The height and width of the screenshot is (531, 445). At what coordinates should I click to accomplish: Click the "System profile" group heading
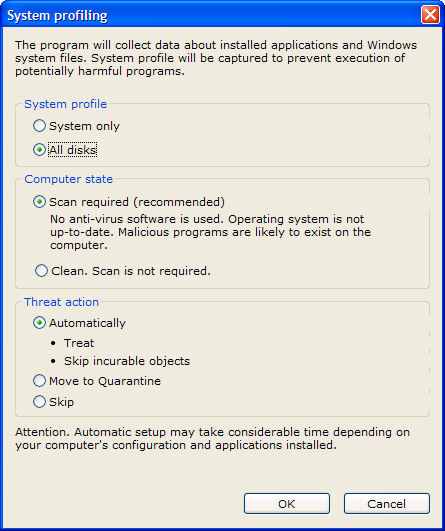click(x=65, y=104)
